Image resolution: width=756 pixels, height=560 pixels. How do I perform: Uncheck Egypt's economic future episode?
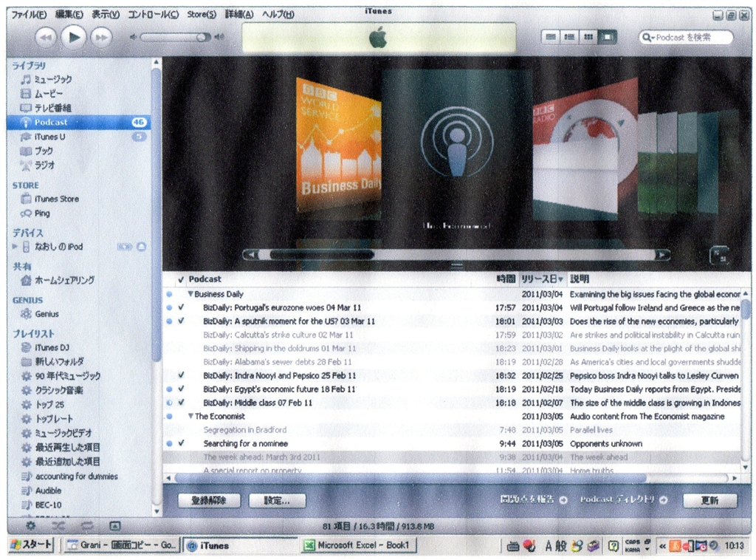coord(182,389)
